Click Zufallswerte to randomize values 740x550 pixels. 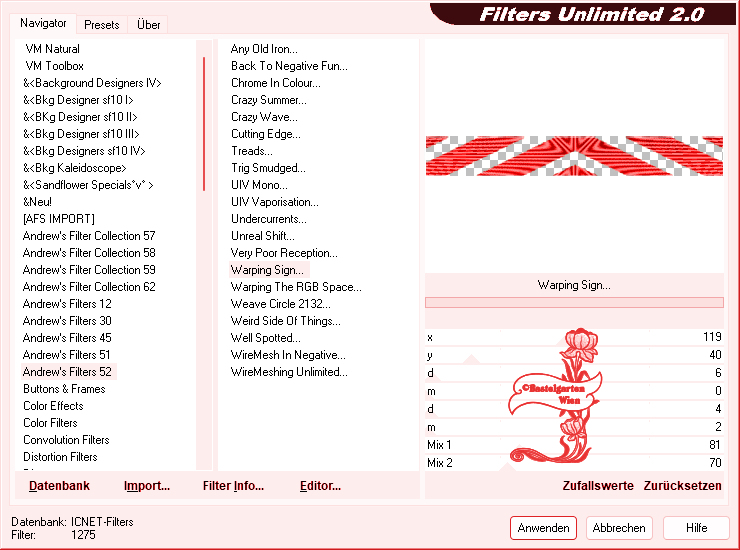click(598, 486)
